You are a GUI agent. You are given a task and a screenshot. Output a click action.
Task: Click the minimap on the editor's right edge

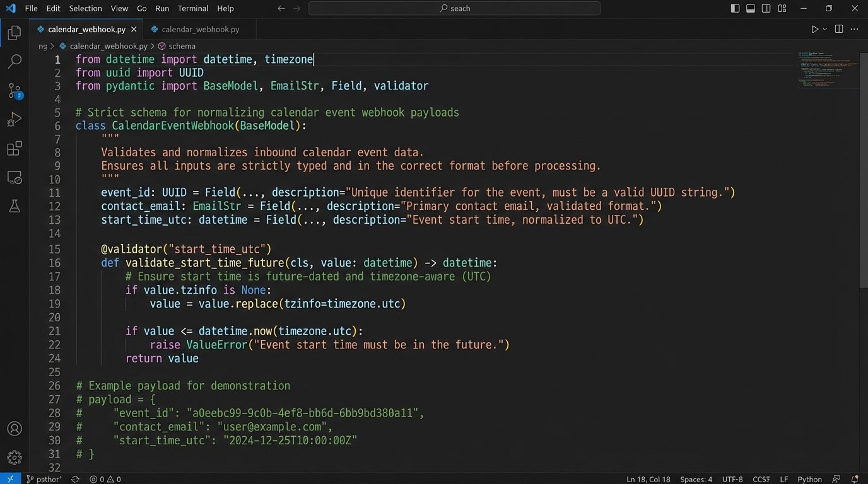[x=826, y=69]
